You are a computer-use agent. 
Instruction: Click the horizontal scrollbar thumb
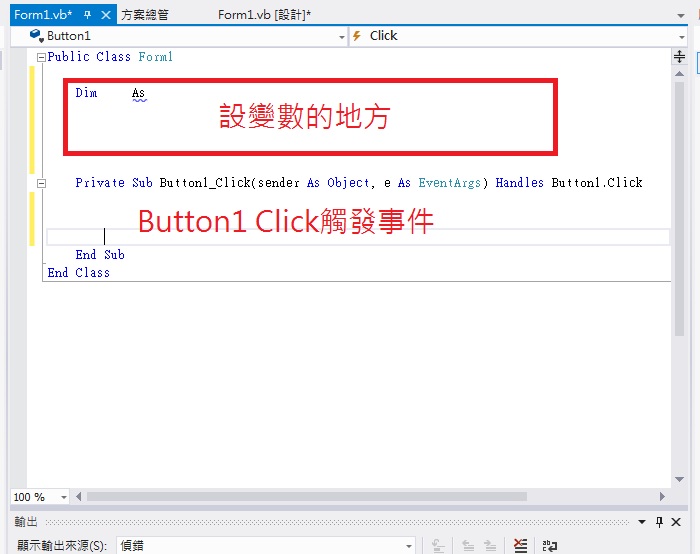(x=307, y=496)
